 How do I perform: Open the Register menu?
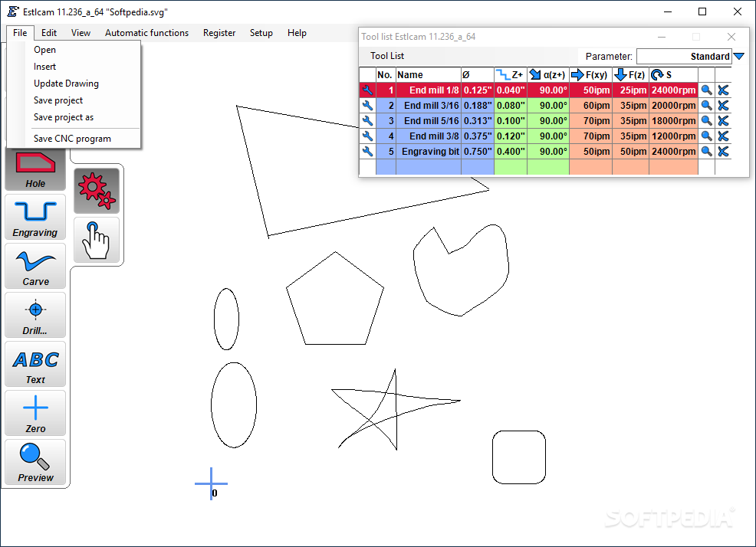(219, 33)
